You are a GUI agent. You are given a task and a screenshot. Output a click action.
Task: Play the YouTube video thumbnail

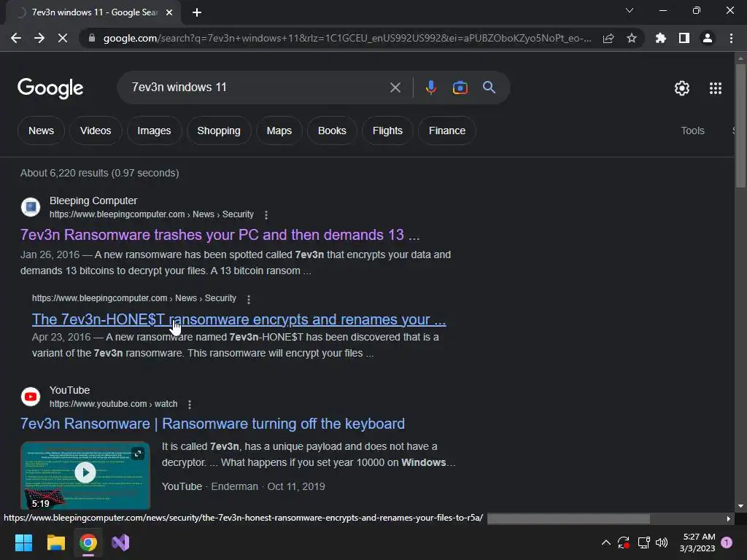tap(85, 472)
